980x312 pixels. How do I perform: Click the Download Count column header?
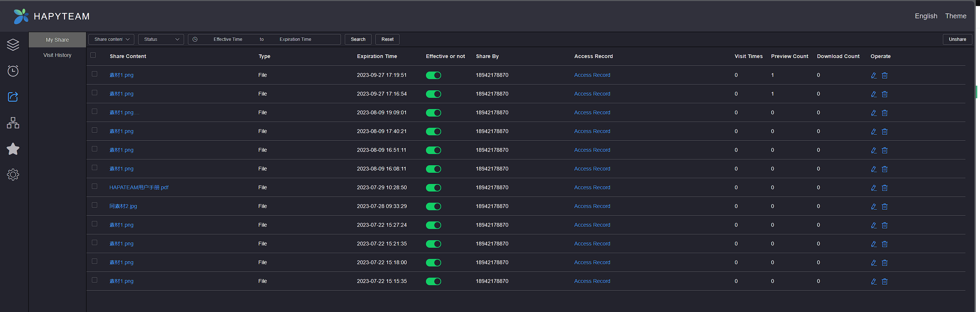click(838, 56)
